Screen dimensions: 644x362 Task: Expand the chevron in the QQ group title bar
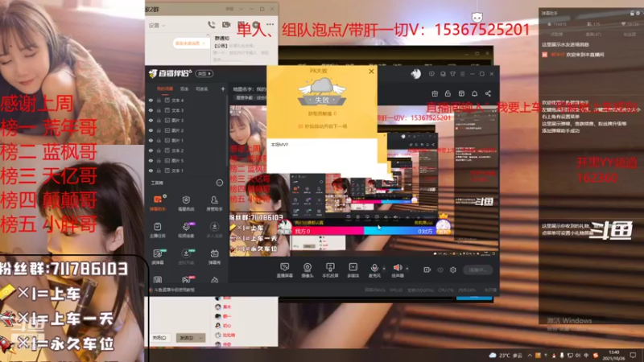241,9
